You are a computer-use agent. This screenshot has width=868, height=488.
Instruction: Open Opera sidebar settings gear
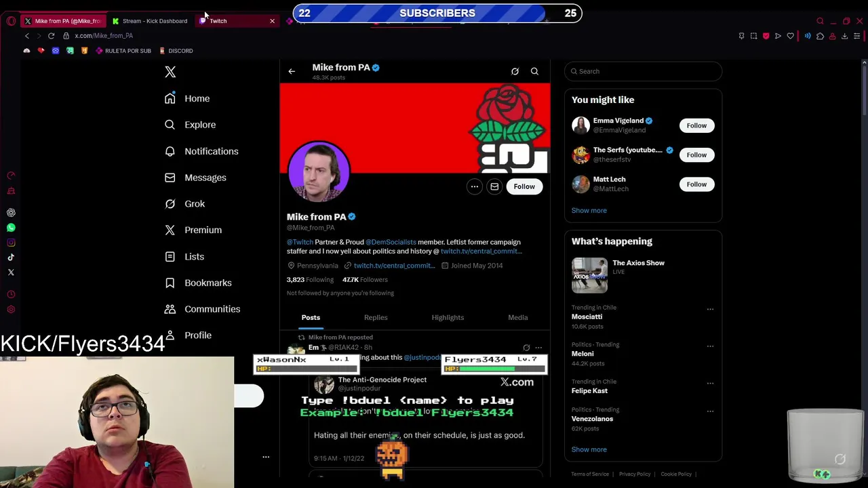coord(11,310)
